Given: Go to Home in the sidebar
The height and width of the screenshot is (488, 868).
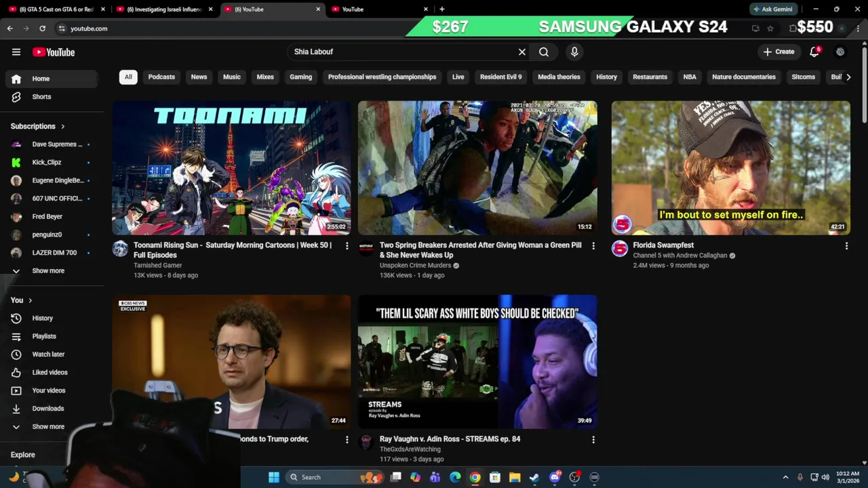Looking at the screenshot, I should pyautogui.click(x=52, y=79).
